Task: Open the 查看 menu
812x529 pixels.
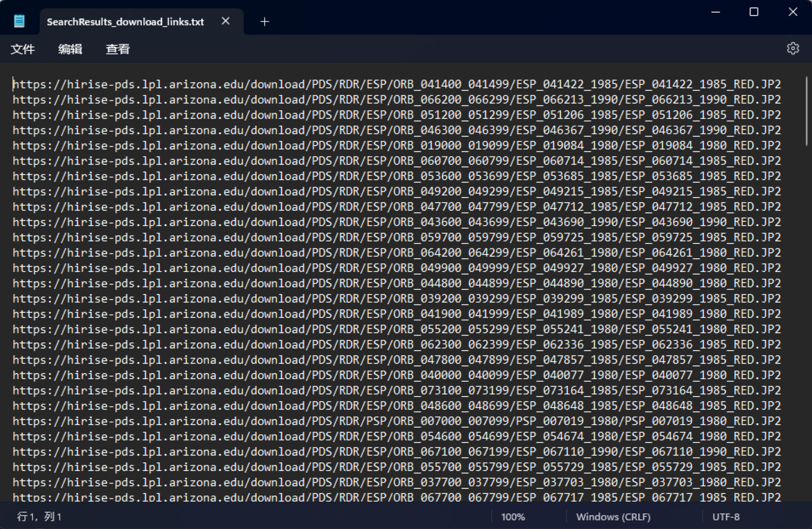Action: pos(118,49)
